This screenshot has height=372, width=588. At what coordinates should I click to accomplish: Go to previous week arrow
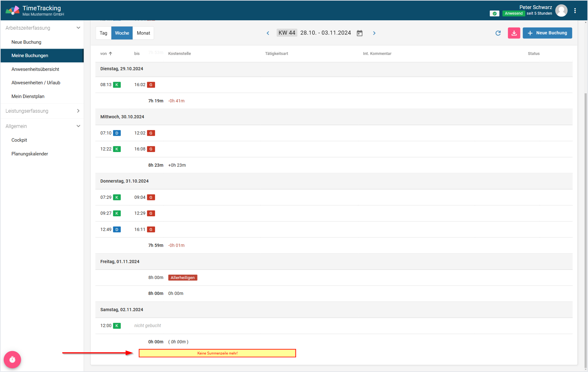tap(268, 33)
